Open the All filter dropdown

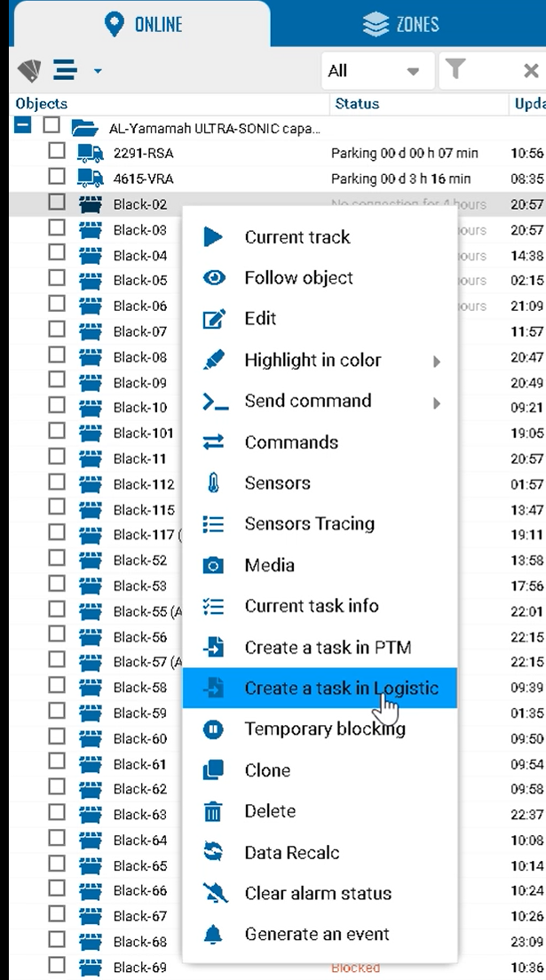click(377, 71)
